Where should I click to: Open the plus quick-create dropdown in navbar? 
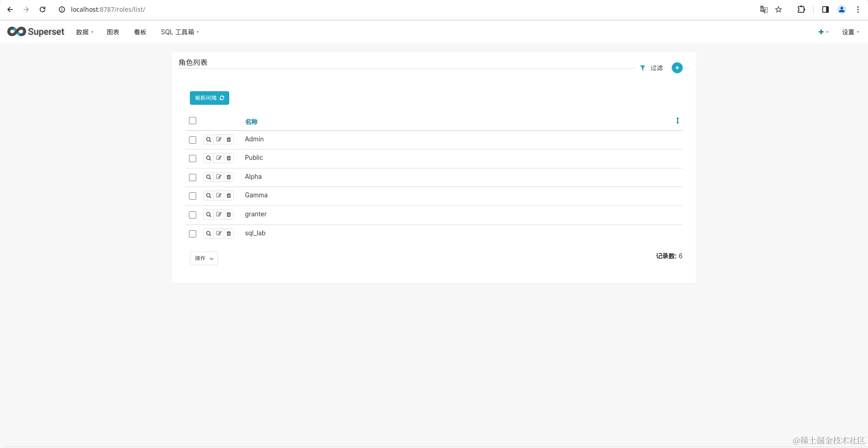pyautogui.click(x=823, y=32)
